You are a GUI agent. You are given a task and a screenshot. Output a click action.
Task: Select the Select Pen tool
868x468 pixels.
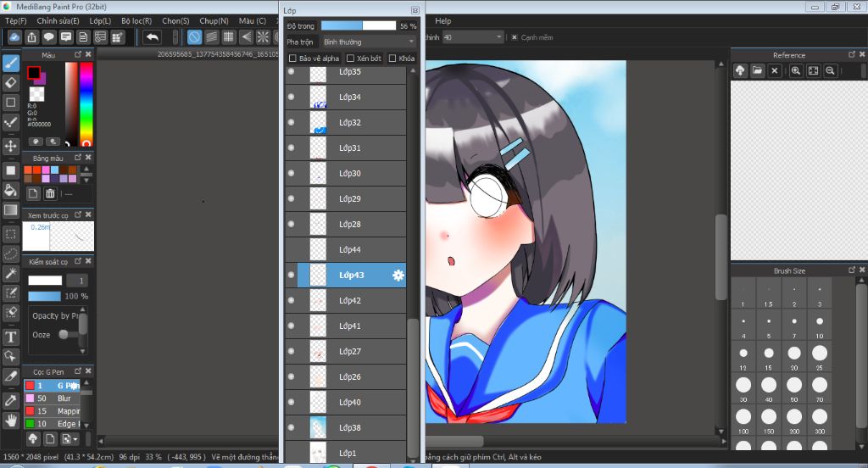click(x=10, y=293)
